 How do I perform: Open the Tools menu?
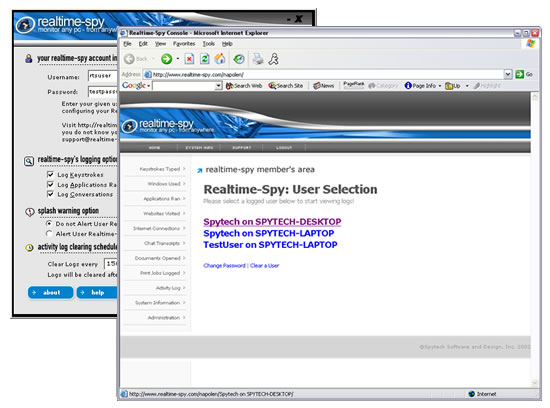(208, 44)
